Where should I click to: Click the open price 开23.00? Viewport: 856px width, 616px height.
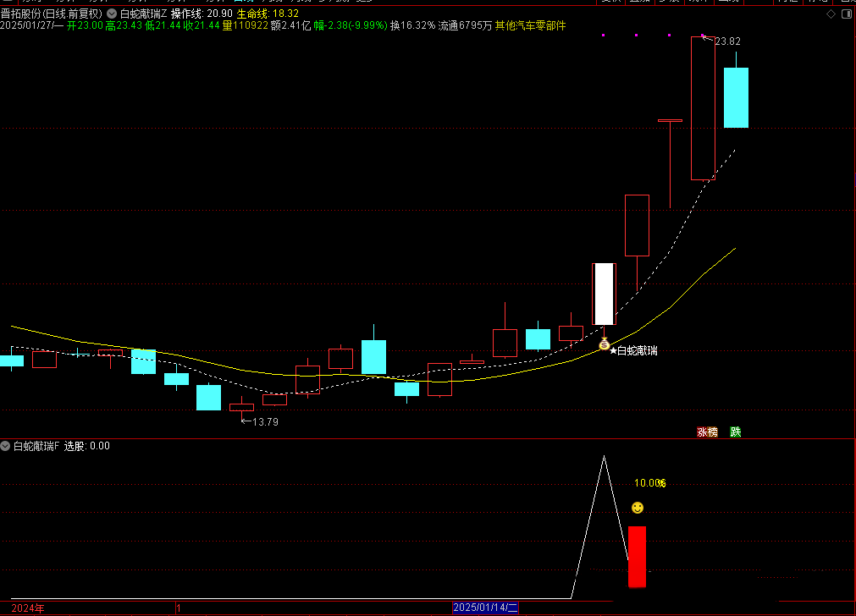85,25
